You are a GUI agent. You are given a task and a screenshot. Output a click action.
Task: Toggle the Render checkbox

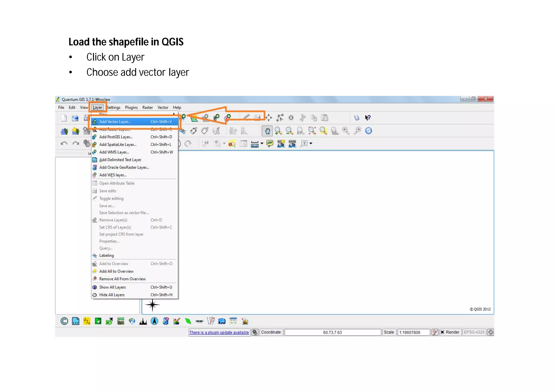442,332
